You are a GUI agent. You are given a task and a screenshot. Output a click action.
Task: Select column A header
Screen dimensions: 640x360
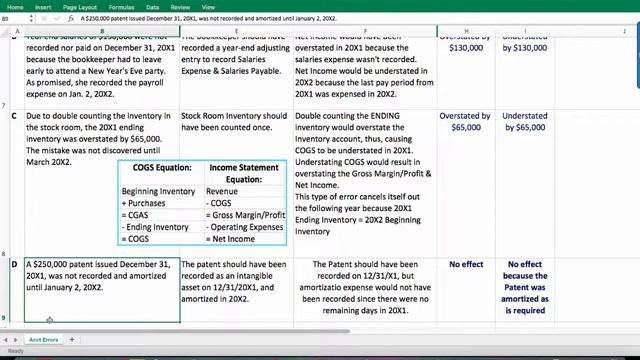[x=17, y=31]
